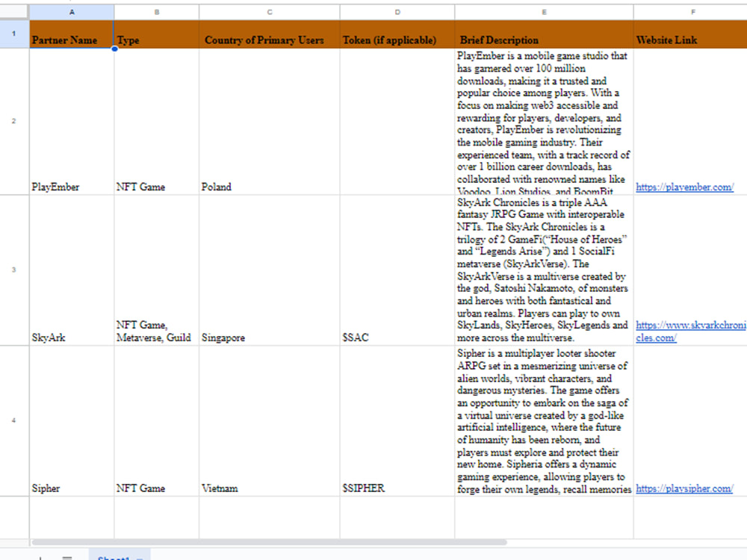Click the "Token (if applicable)" header cell

397,34
